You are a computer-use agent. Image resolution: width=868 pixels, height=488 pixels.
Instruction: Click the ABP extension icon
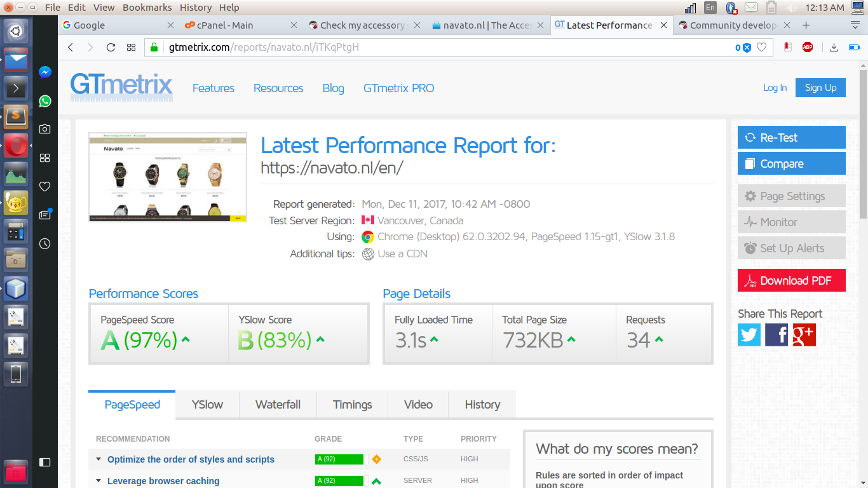coord(808,47)
